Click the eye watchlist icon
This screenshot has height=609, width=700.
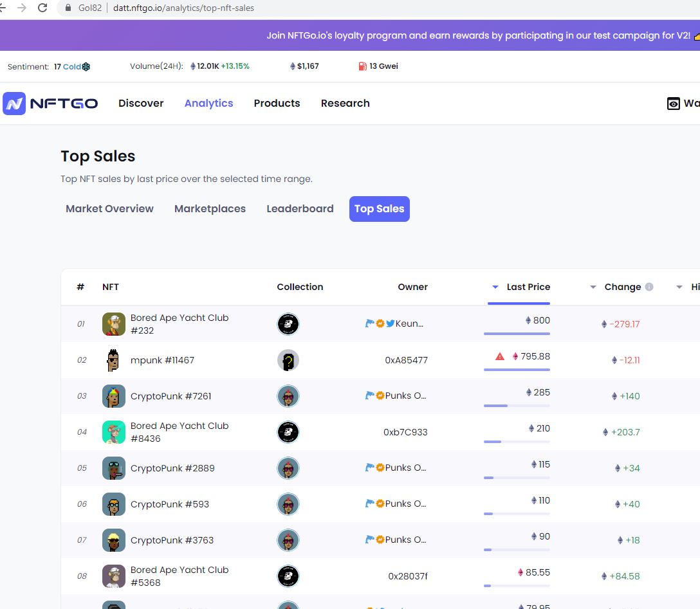(673, 104)
